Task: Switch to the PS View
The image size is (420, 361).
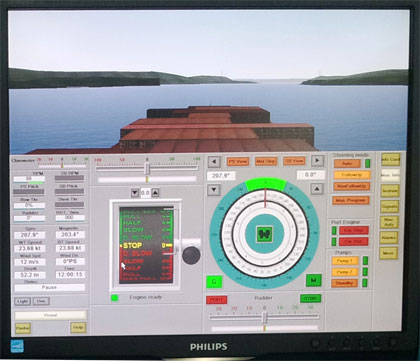Action: tap(238, 162)
